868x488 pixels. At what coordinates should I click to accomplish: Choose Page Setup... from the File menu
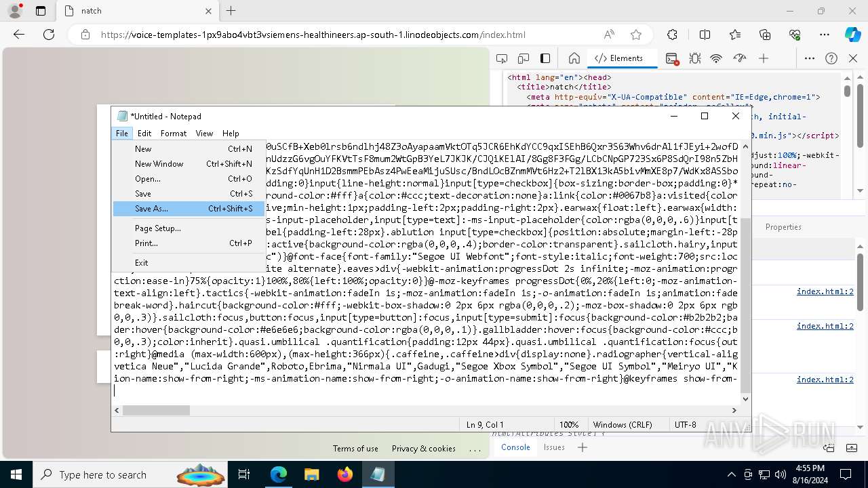(x=189, y=228)
